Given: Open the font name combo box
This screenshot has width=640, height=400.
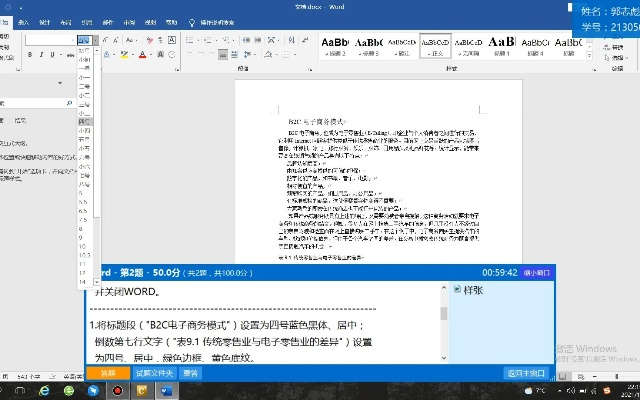Looking at the screenshot, I should (50, 40).
